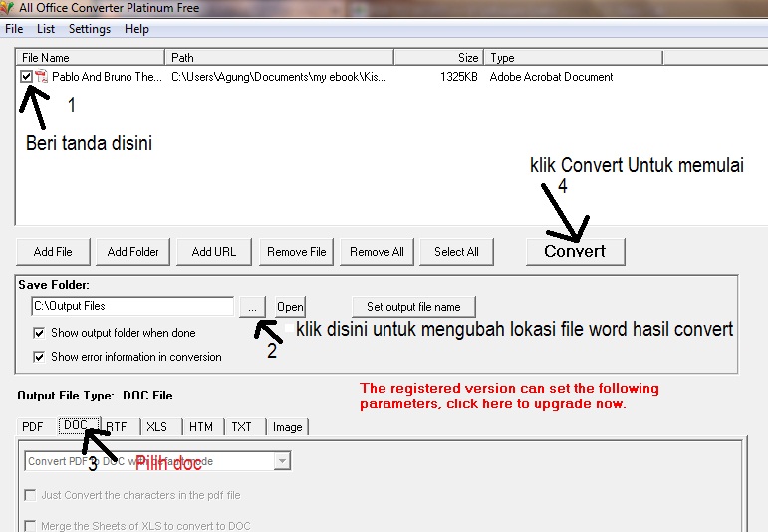Viewport: 768px width, 532px height.
Task: Click the Select All button
Action: click(456, 252)
